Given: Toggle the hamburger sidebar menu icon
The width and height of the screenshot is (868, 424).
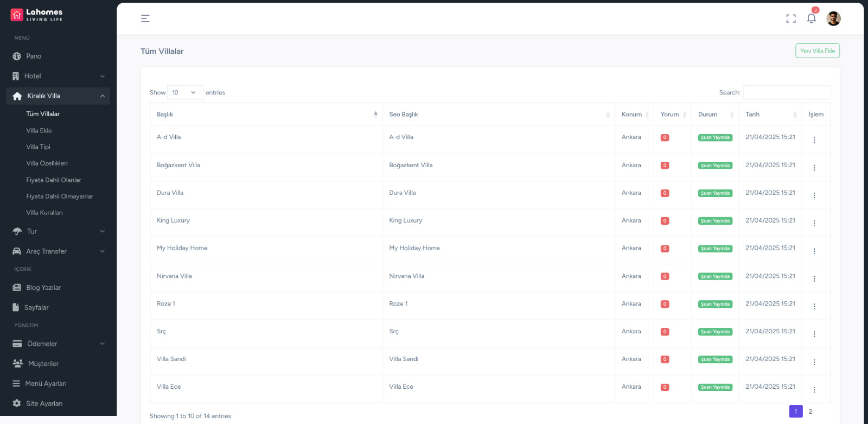Looking at the screenshot, I should tap(145, 18).
